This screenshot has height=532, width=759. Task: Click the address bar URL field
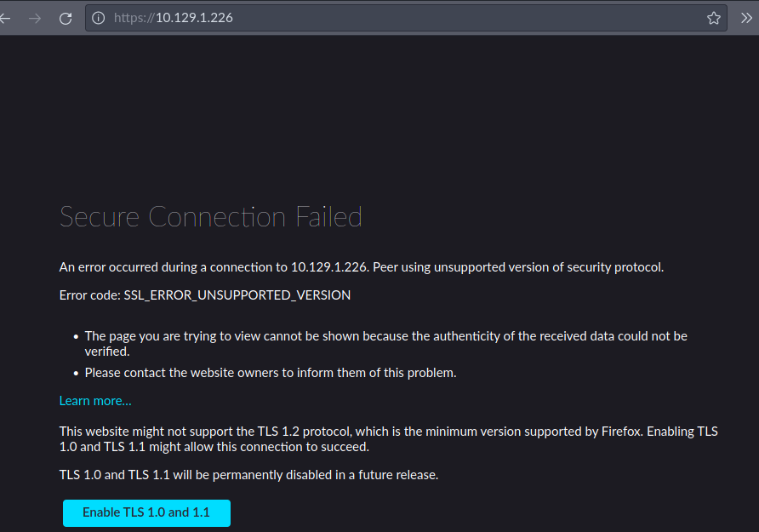[x=406, y=18]
